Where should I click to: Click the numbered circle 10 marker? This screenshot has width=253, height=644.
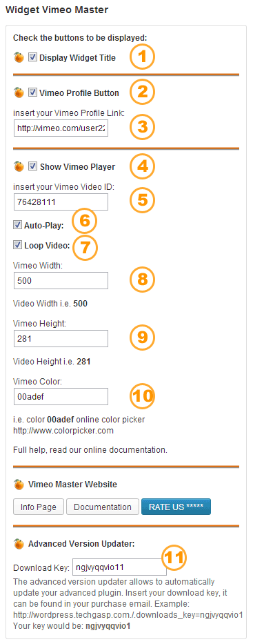pyautogui.click(x=142, y=396)
